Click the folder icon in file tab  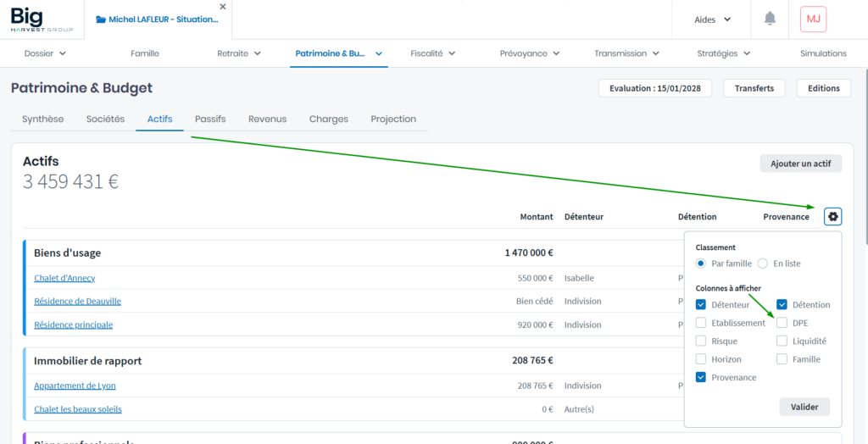tap(101, 19)
